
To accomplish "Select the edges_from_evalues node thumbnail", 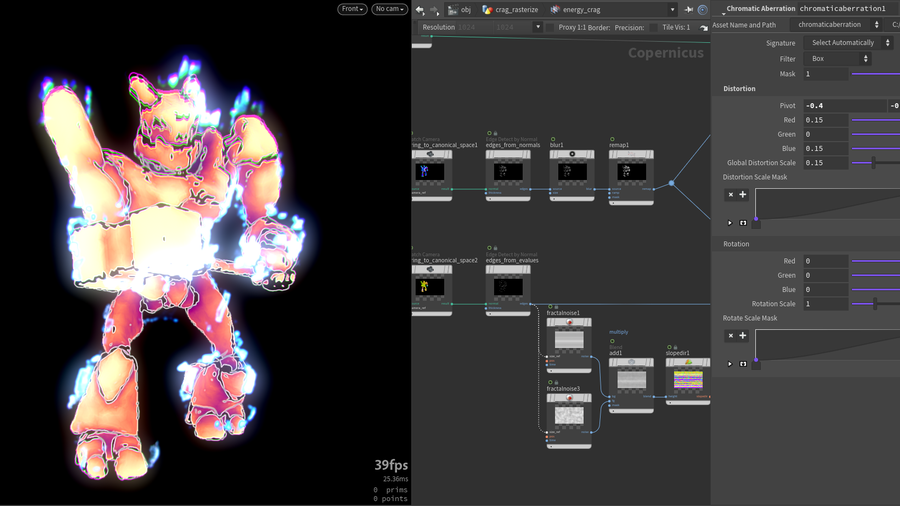I will 508,286.
